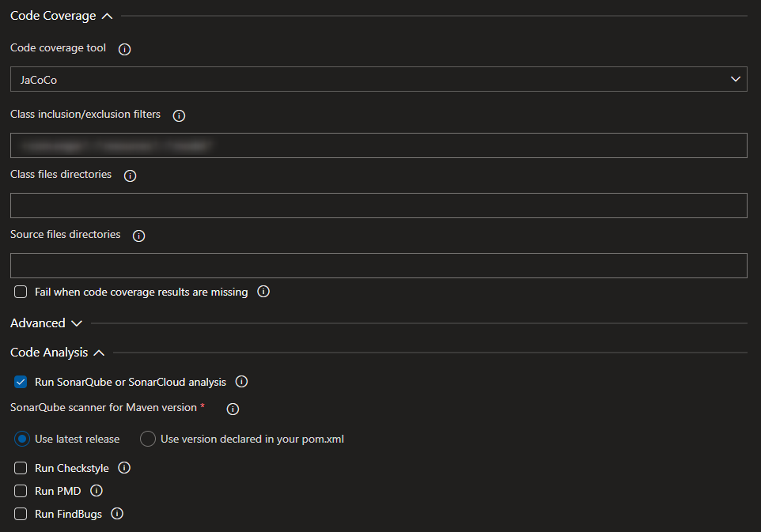View info for Class files directories
The image size is (761, 532).
coord(130,175)
